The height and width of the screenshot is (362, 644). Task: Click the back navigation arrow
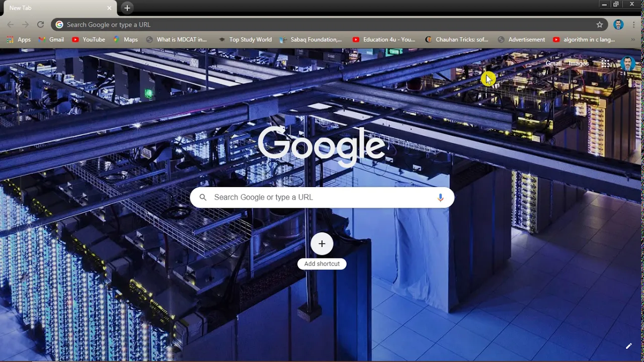[10, 25]
